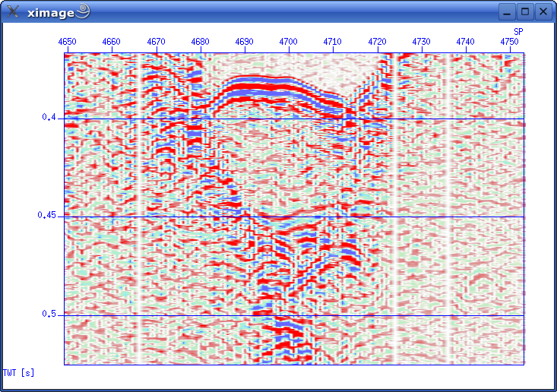Screen dimensions: 557x392
Task: Close the ximage window
Action: point(543,11)
